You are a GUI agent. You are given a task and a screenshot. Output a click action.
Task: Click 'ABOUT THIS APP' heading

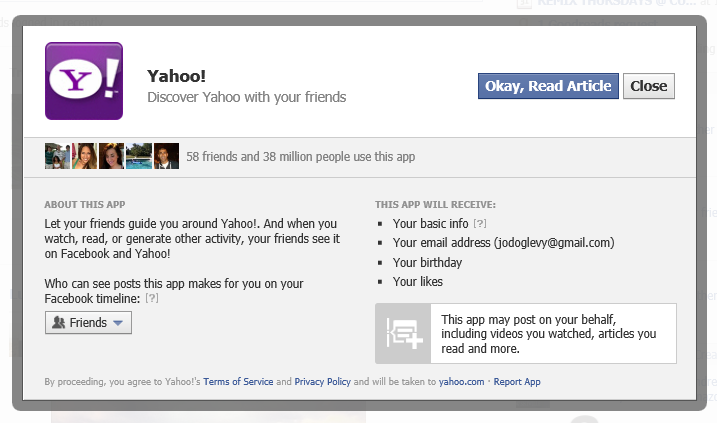pos(85,204)
